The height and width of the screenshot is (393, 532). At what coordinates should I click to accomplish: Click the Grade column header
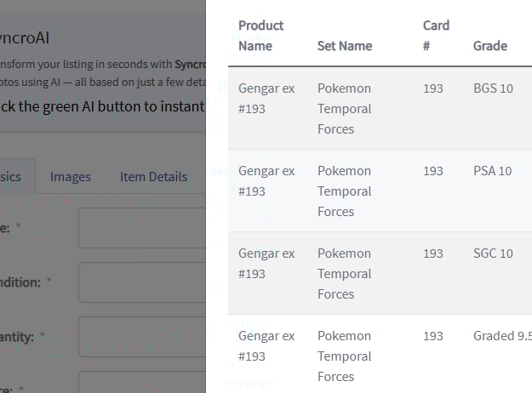[x=490, y=46]
